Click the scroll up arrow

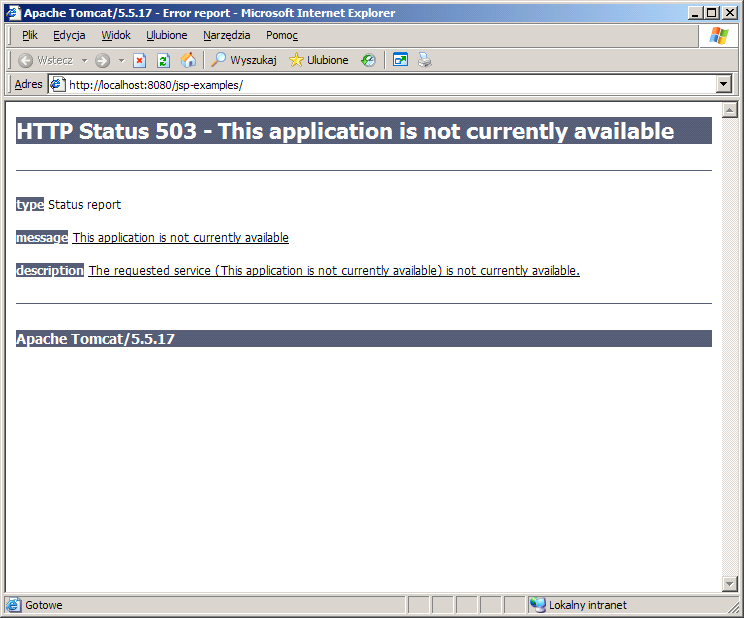pos(729,110)
